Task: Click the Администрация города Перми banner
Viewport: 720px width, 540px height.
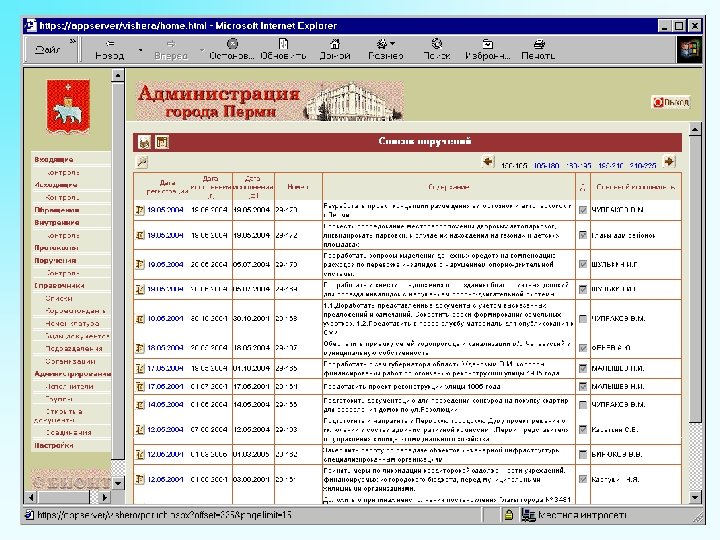Action: click(270, 101)
